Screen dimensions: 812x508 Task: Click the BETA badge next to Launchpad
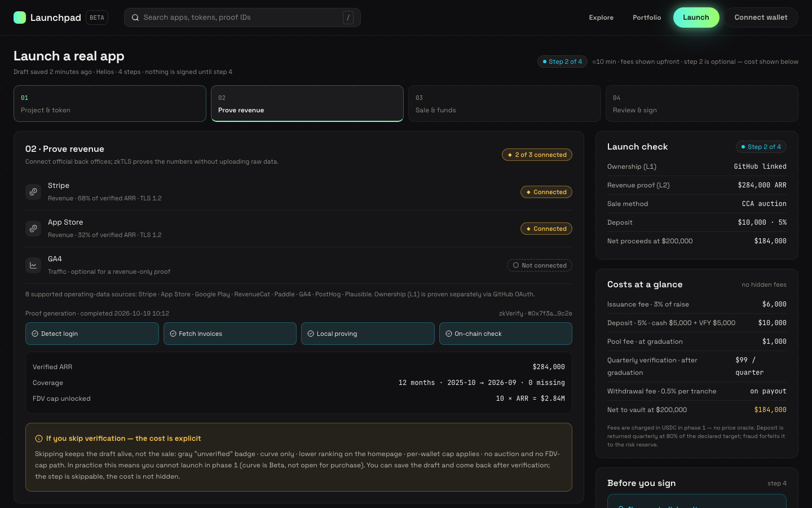[97, 17]
